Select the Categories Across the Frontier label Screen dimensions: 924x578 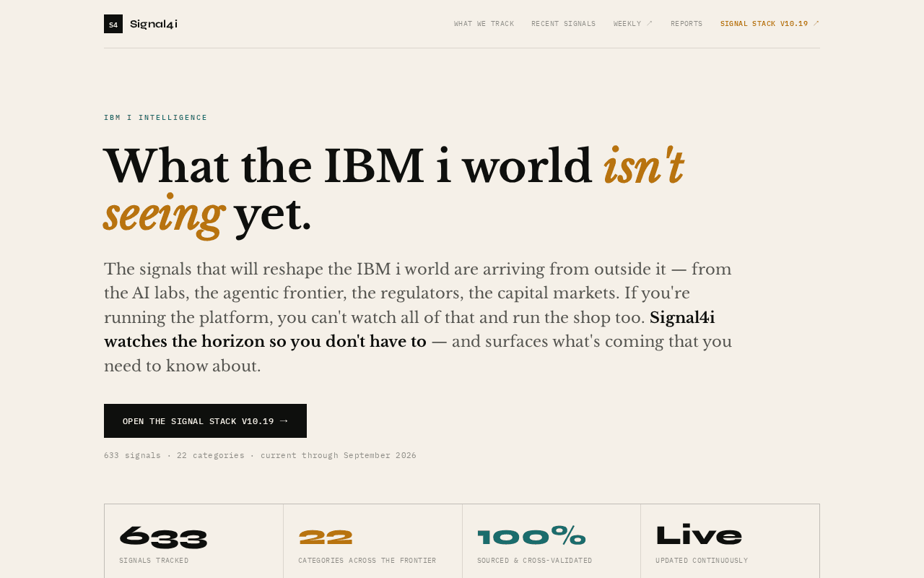[x=367, y=561]
